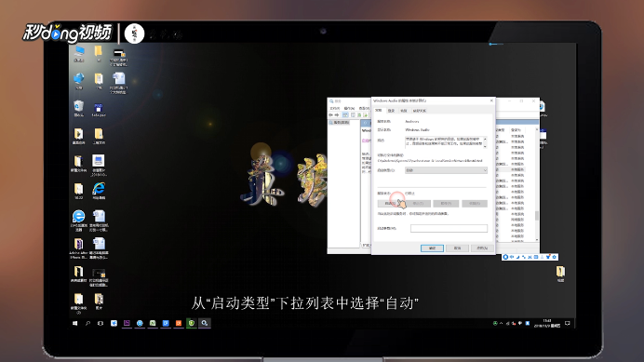Click the Stop service button
Viewport: 644px width, 362px height.
418,204
